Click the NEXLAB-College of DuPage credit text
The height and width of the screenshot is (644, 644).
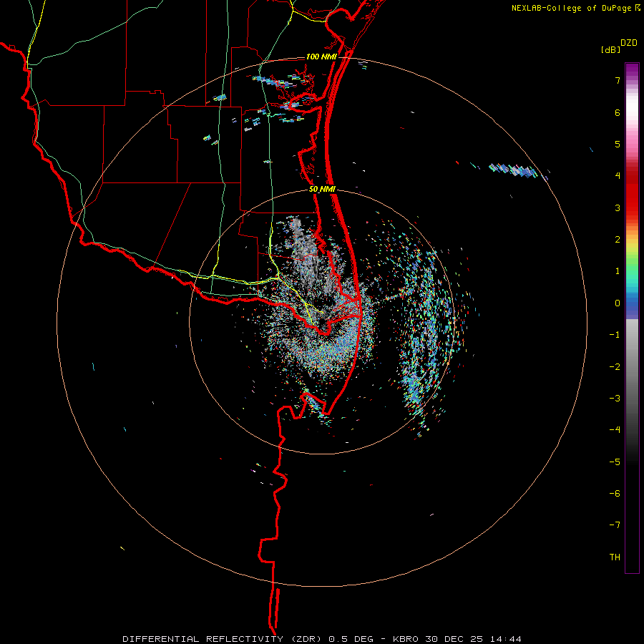[x=571, y=8]
